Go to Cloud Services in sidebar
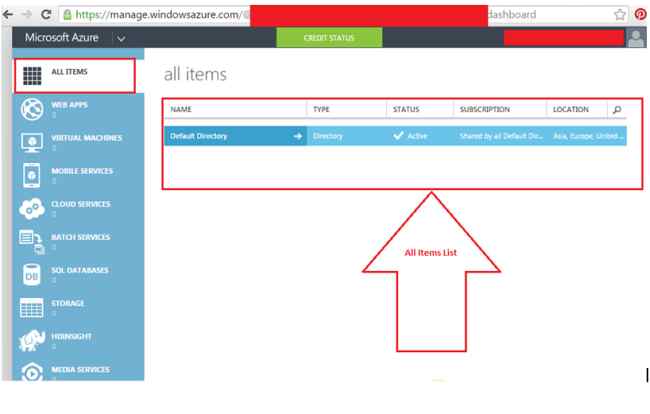Image resolution: width=650 pixels, height=414 pixels. pyautogui.click(x=81, y=204)
